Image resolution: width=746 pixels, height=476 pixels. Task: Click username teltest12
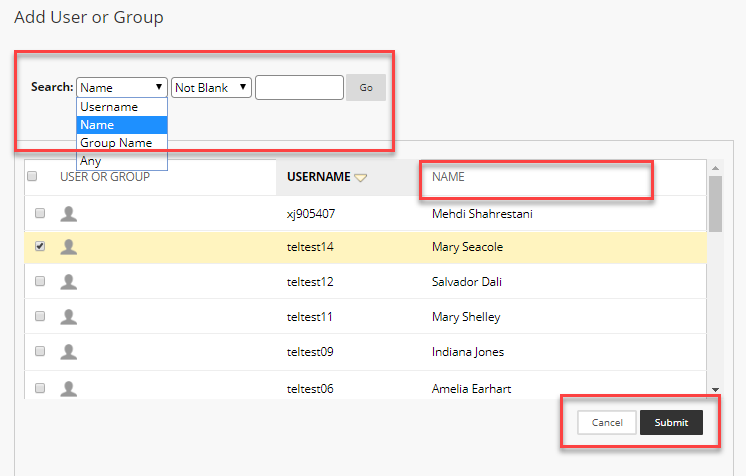(x=310, y=282)
